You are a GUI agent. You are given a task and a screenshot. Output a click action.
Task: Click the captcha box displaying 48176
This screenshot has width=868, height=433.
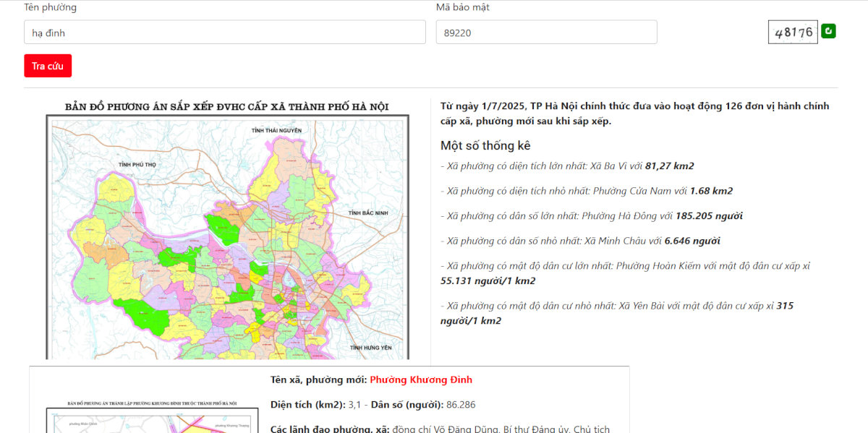793,31
